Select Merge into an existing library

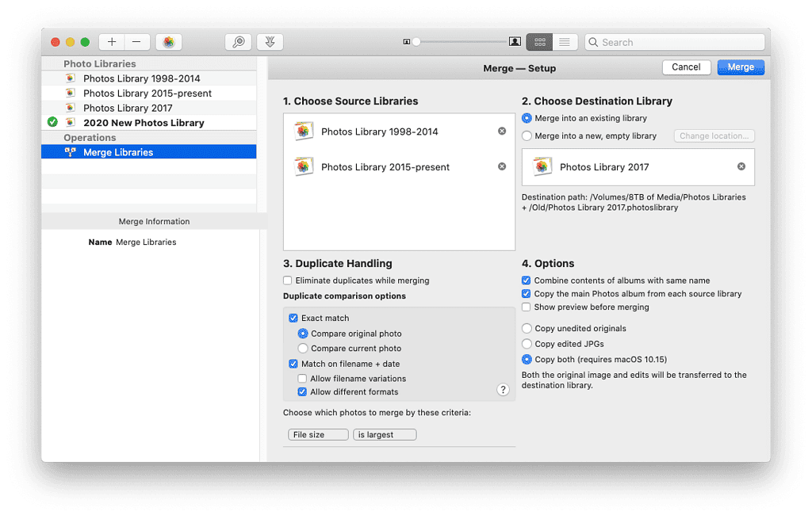(x=527, y=118)
